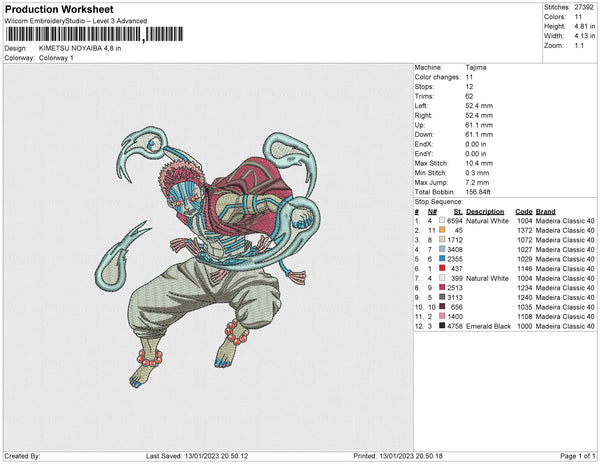Click the Zoom value 1:1
The width and height of the screenshot is (600, 464).
[x=579, y=46]
